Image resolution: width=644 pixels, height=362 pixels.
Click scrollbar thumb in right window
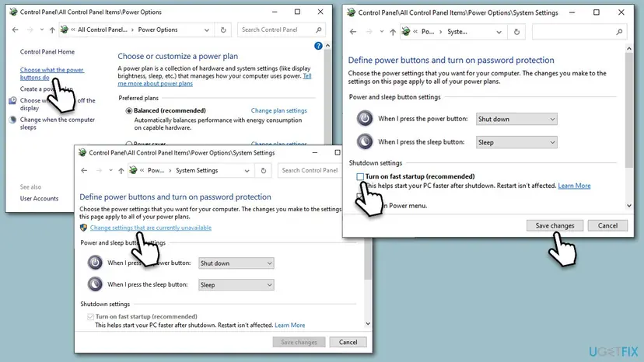(628, 110)
